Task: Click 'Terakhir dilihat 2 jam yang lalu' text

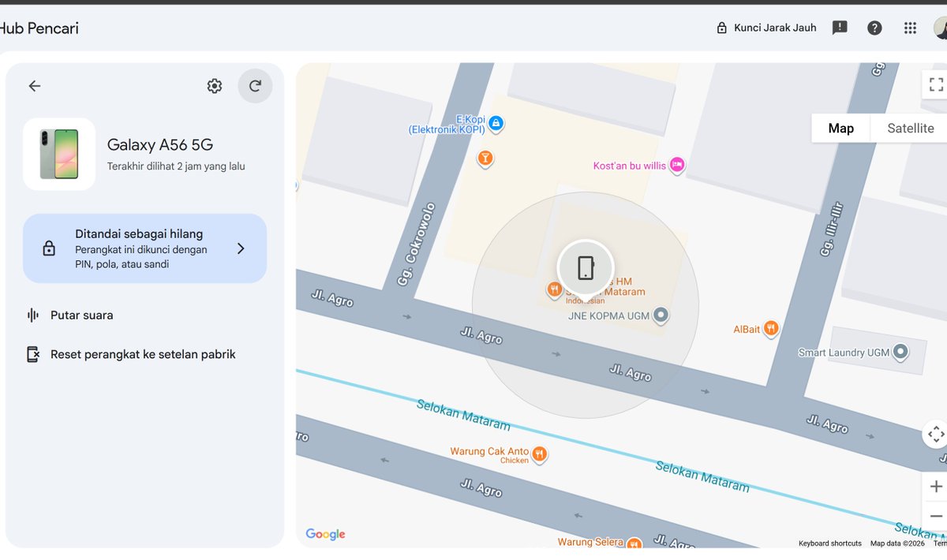Action: [x=176, y=166]
